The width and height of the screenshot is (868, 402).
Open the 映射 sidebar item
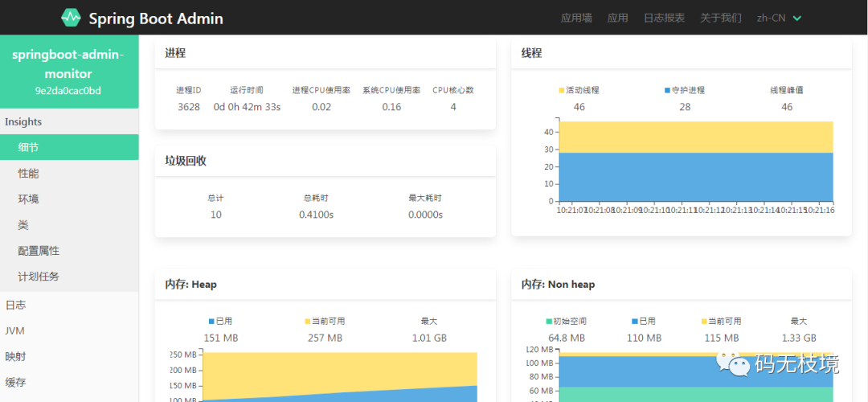[x=15, y=356]
